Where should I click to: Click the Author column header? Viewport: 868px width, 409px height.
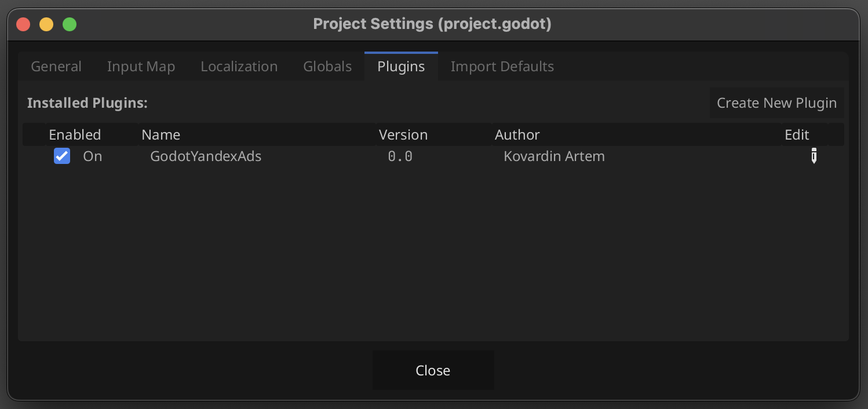click(x=517, y=135)
